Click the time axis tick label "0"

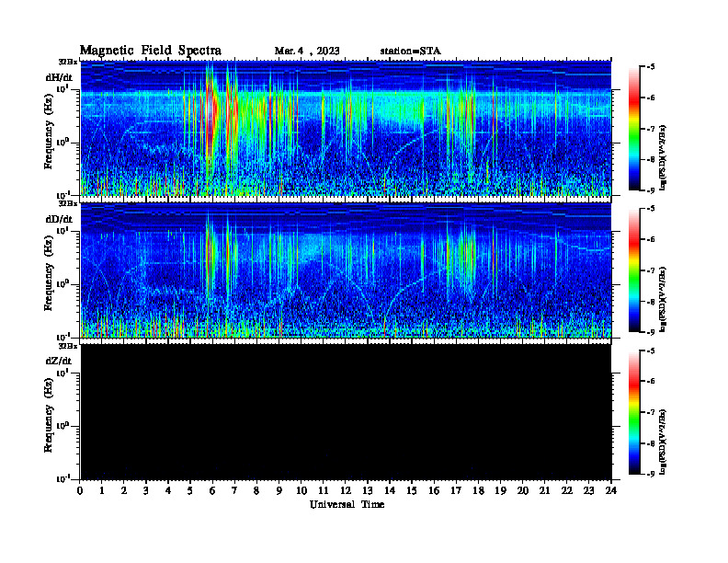tap(80, 490)
